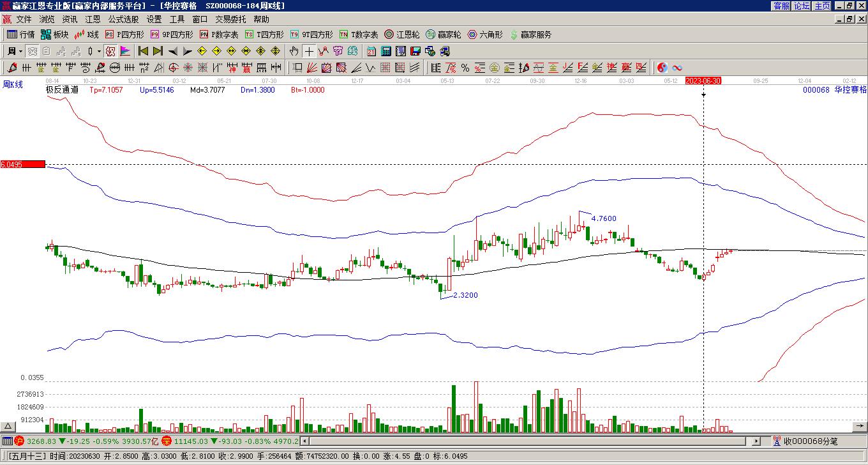Open the 六角形 hexagon tool
Screen dimensions: 868x465
click(x=485, y=34)
